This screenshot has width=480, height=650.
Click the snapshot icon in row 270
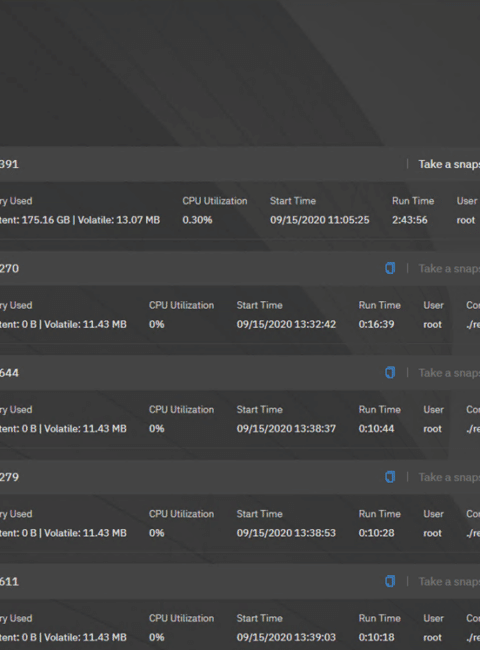point(390,268)
